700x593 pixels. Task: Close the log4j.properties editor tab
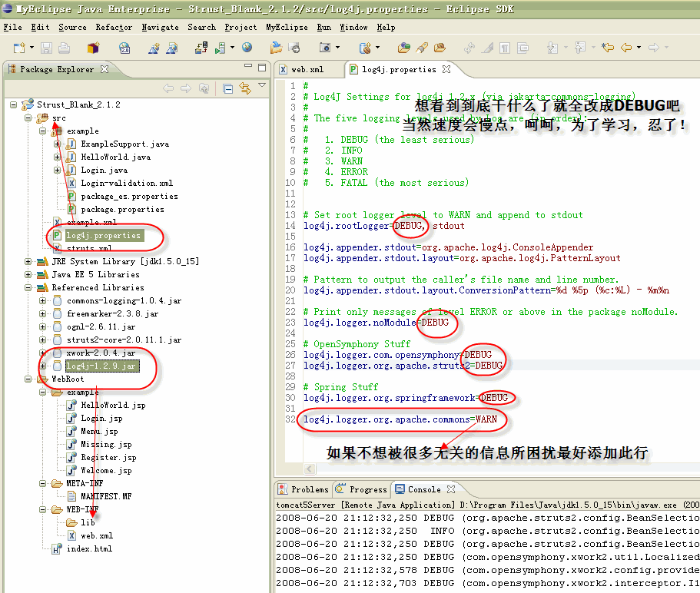click(446, 69)
